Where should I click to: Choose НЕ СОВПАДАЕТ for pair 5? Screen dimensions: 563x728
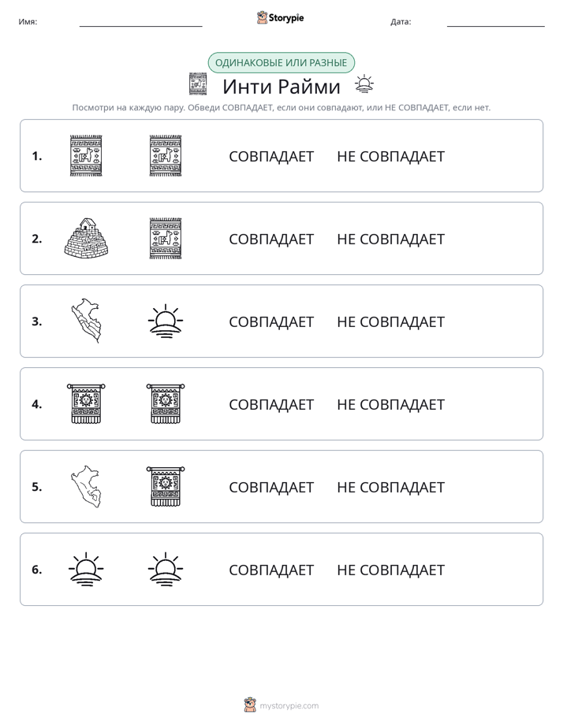click(390, 487)
